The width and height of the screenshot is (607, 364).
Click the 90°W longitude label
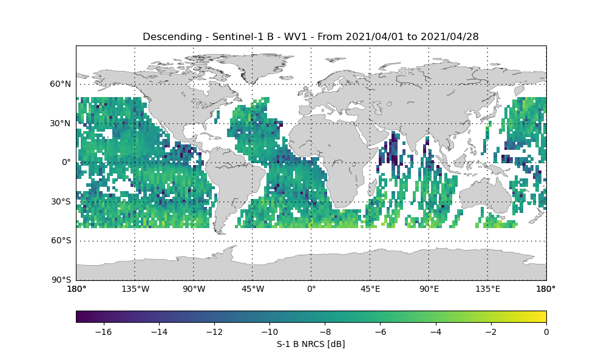tap(194, 289)
